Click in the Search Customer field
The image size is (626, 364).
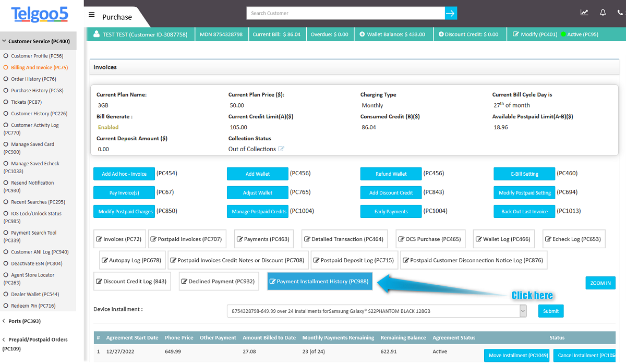(346, 13)
